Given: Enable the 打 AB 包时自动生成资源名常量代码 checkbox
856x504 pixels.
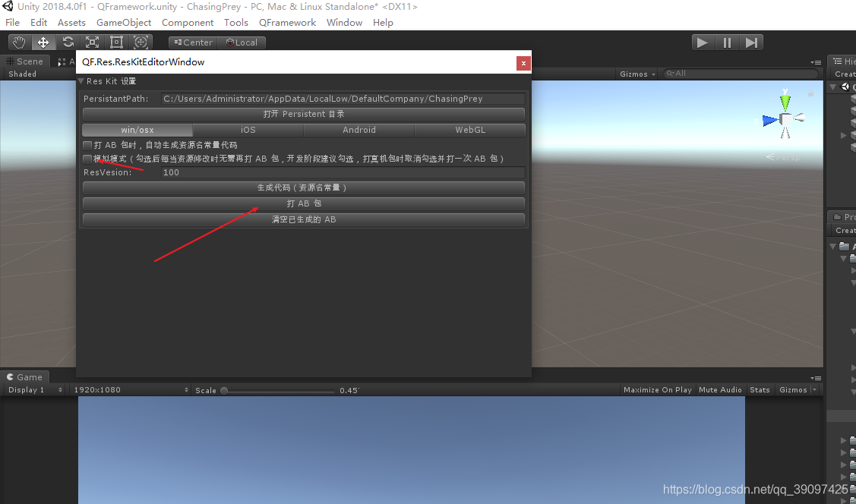Looking at the screenshot, I should [x=87, y=145].
